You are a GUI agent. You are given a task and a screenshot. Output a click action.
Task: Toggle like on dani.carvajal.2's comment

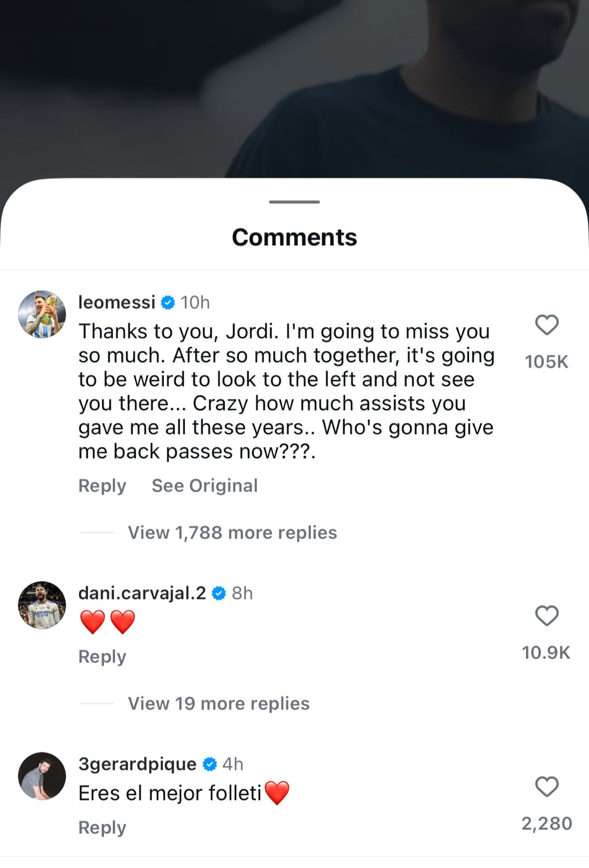[x=547, y=615]
